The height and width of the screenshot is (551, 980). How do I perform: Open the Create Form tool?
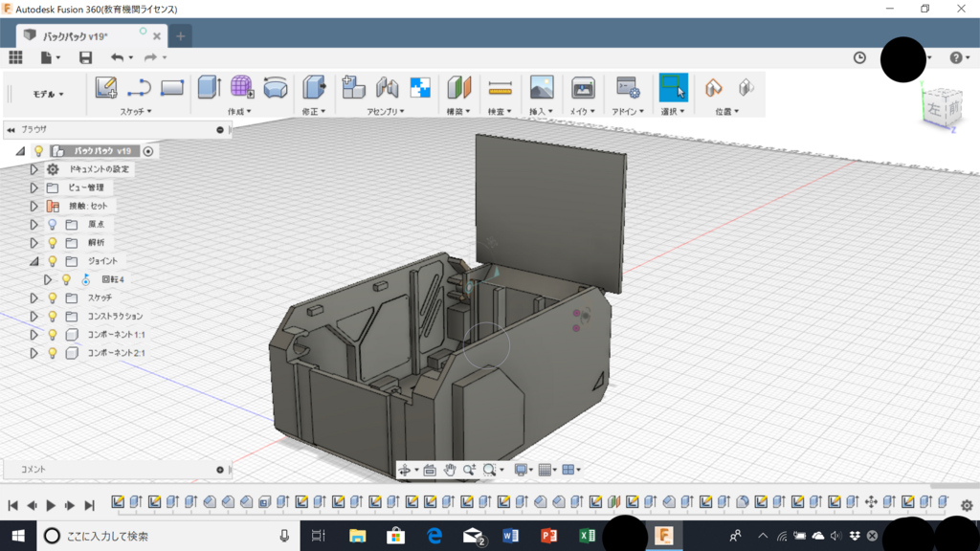click(242, 87)
